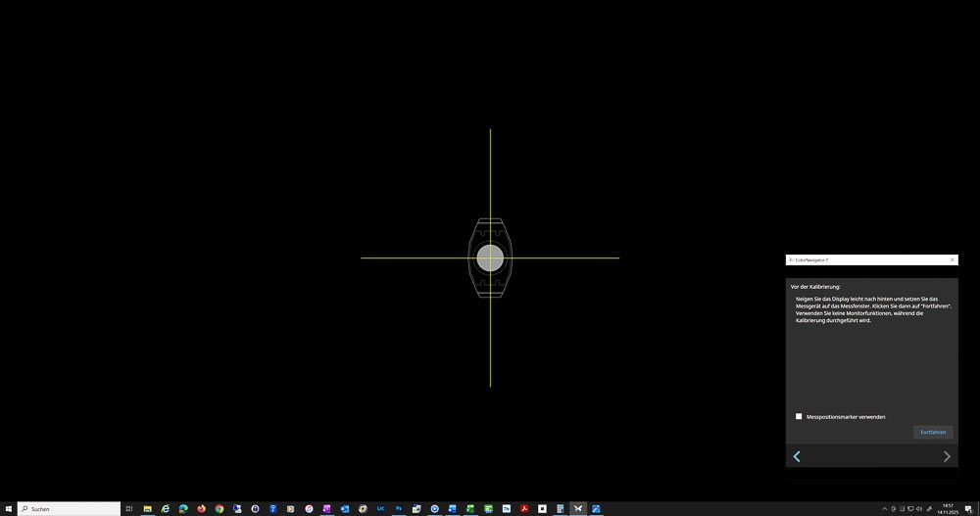Open Adobe Acrobat from the taskbar
Screen dimensions: 980x516
524,508
